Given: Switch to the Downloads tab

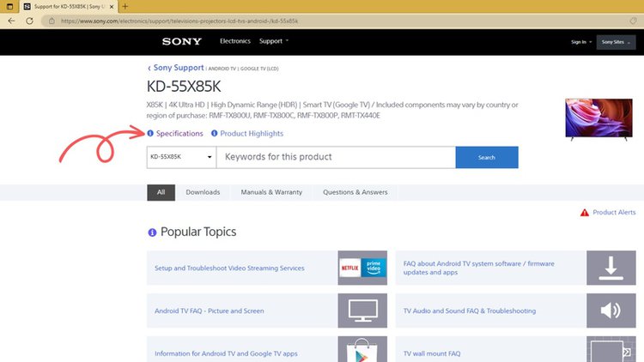Looking at the screenshot, I should (x=203, y=192).
